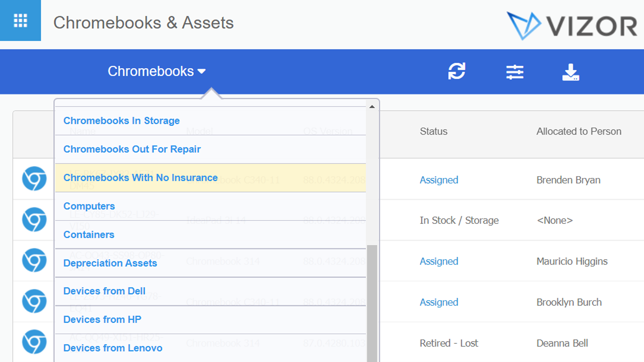
Task: Open Assigned status for Mauricio Higgins
Action: [439, 261]
